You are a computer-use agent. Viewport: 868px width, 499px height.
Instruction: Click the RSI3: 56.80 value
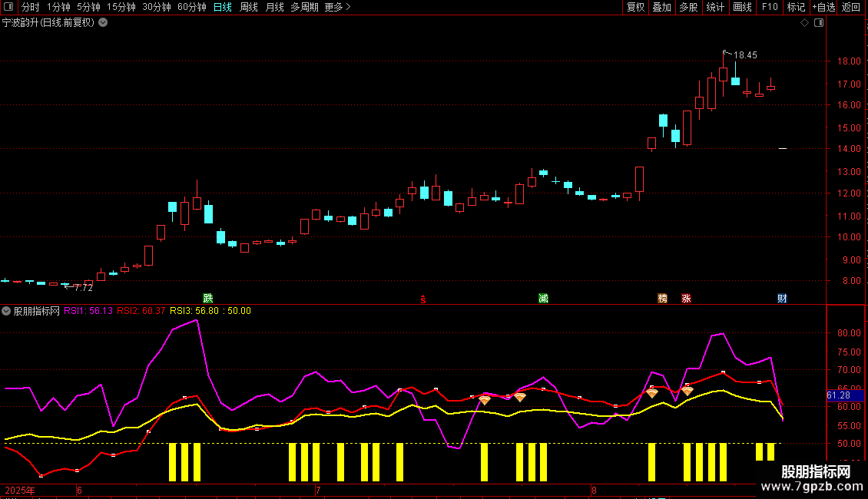[194, 311]
